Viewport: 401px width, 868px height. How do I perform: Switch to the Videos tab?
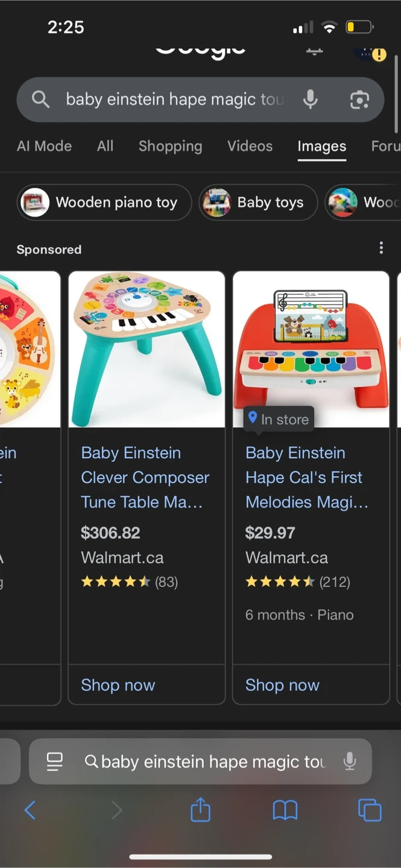[x=250, y=146]
